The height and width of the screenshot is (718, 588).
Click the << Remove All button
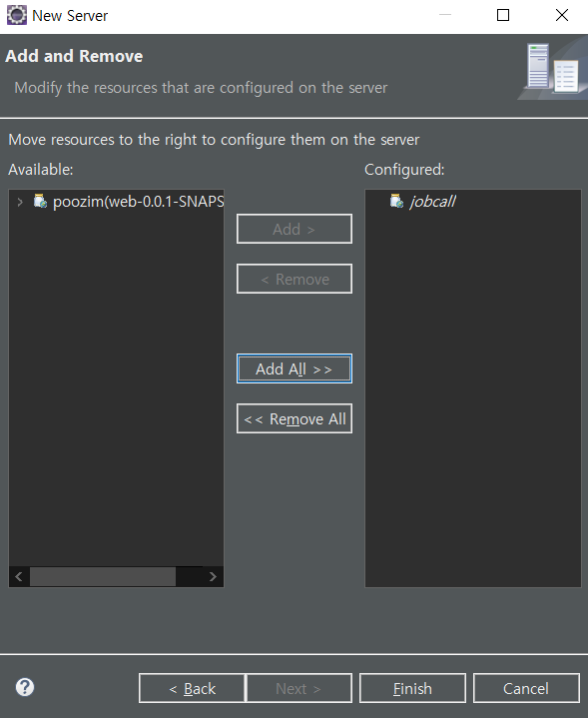point(294,418)
